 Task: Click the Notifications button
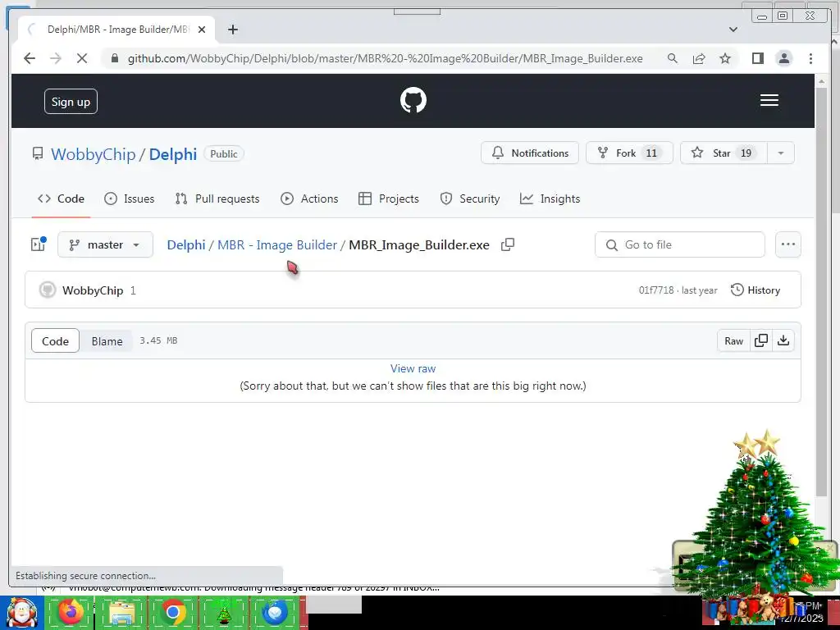(530, 153)
